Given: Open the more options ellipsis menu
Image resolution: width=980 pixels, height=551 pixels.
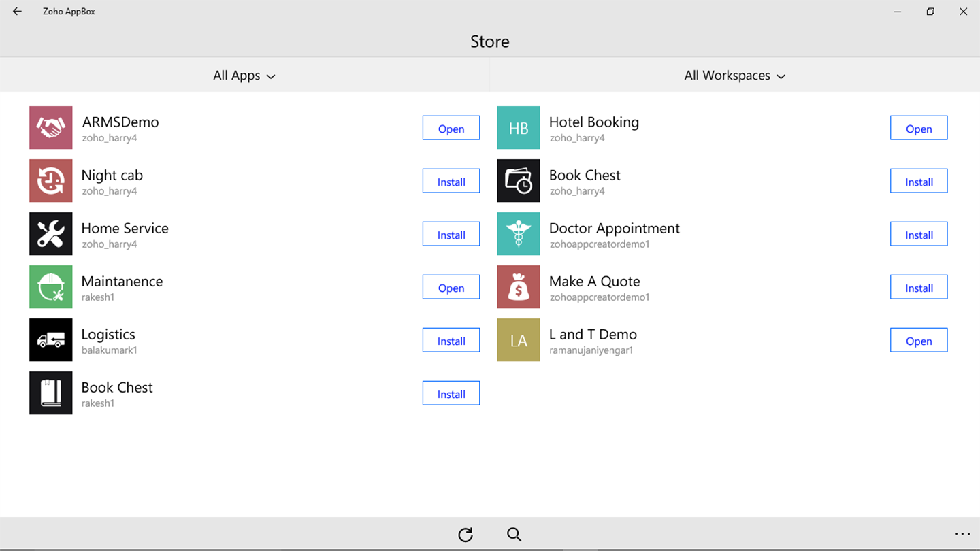Looking at the screenshot, I should [x=962, y=534].
